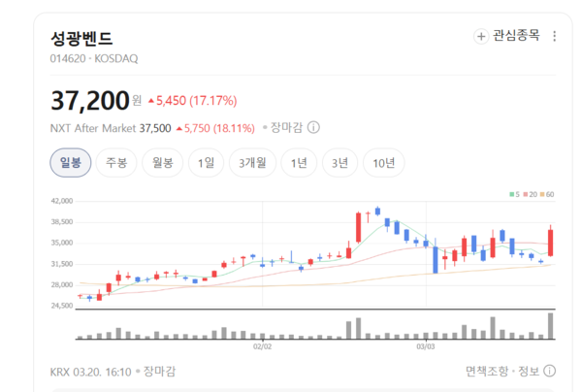
Task: Select the 1일 chart range
Action: click(206, 163)
